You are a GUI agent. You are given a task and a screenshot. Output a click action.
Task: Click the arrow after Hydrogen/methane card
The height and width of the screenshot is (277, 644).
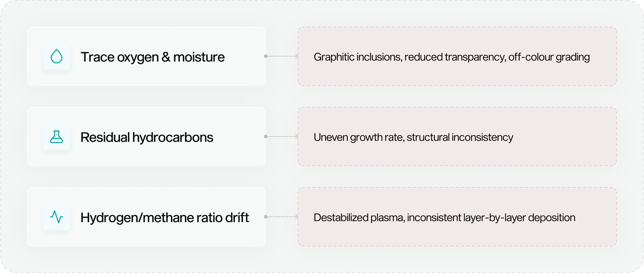pyautogui.click(x=296, y=217)
